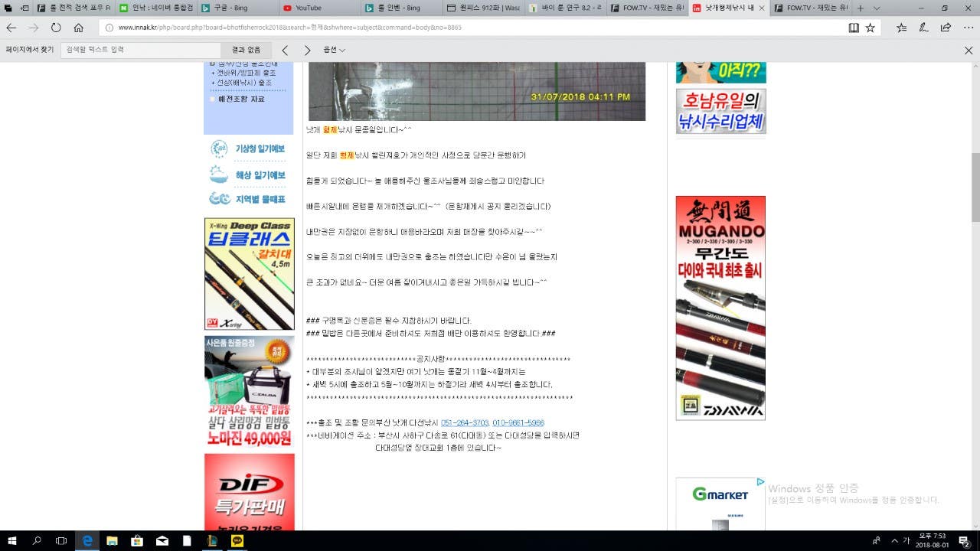Viewport: 980px width, 551px height.
Task: Jump to previous find result arrow
Action: click(285, 50)
